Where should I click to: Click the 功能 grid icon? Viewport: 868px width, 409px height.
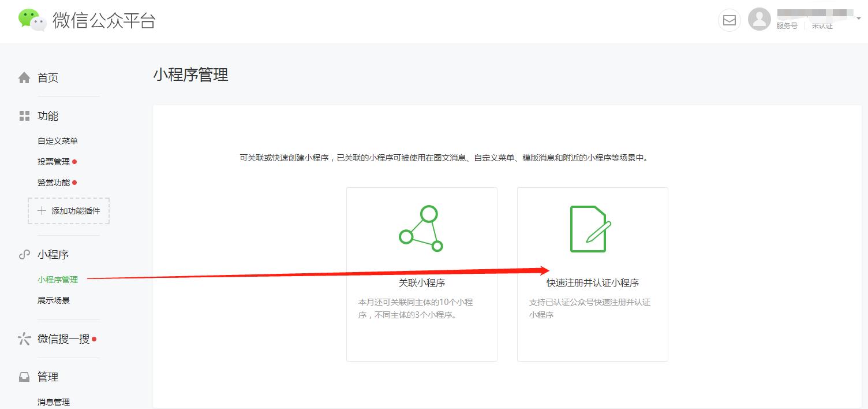tap(24, 116)
